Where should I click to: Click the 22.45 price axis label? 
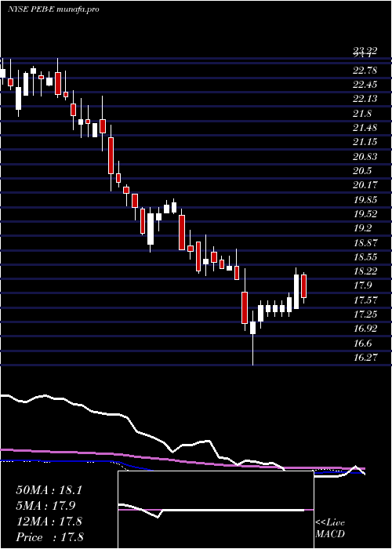[365, 85]
